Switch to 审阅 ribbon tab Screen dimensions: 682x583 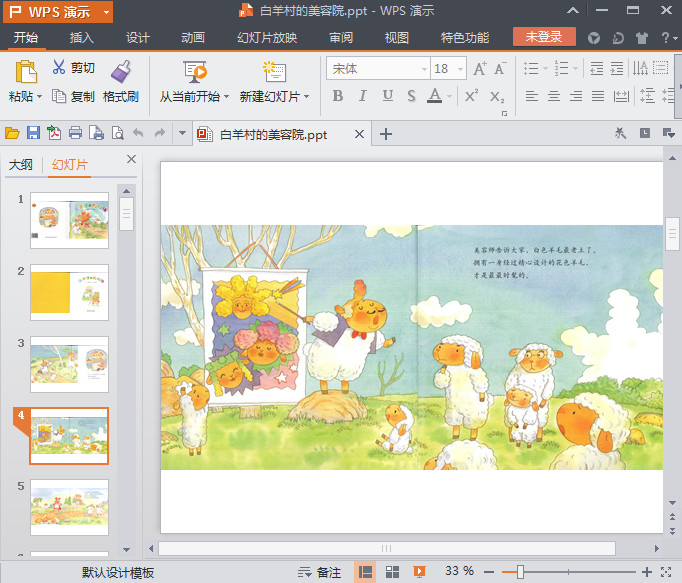(341, 38)
